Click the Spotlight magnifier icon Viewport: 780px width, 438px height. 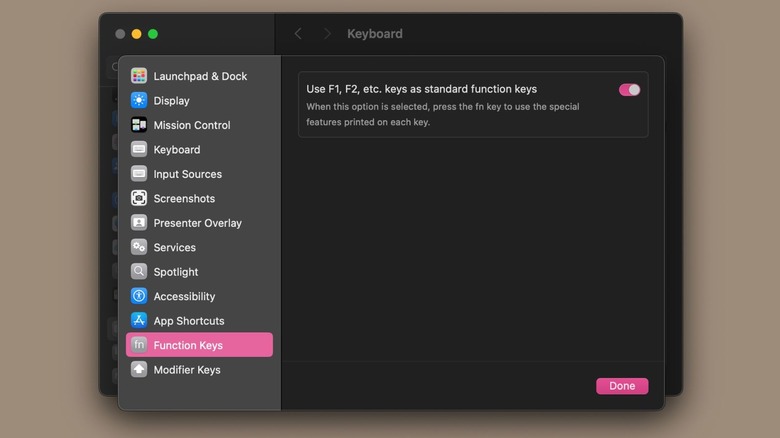pos(139,272)
